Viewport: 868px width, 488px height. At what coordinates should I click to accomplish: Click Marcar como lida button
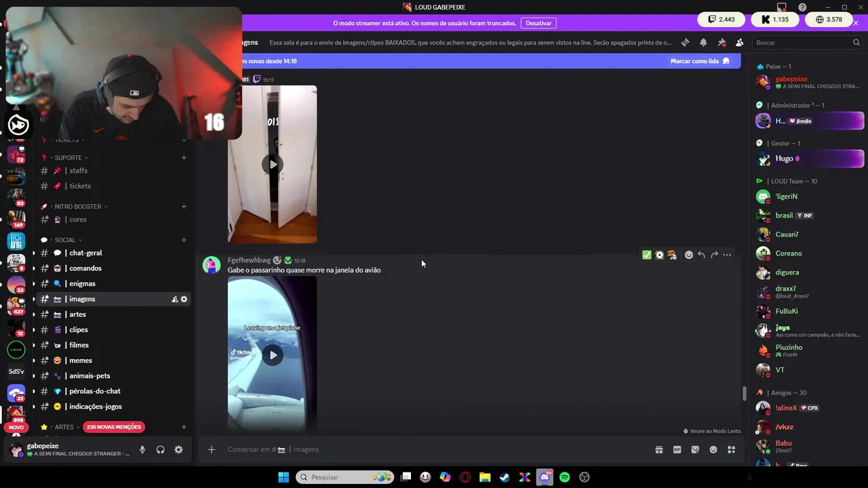(699, 61)
